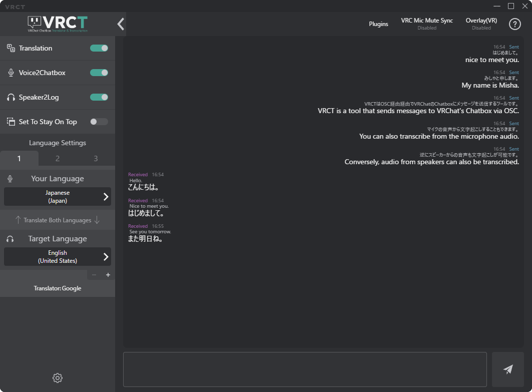The height and width of the screenshot is (392, 532).
Task: Click Translate Both Languages button
Action: (58, 220)
